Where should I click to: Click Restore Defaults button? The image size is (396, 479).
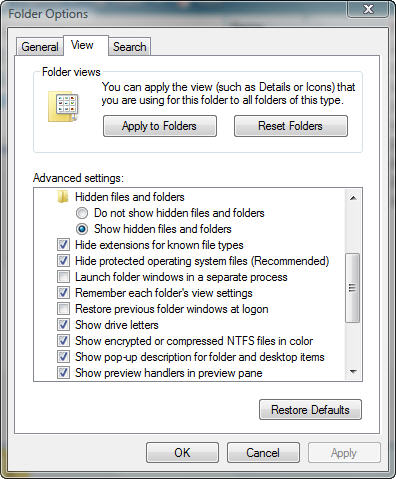click(x=310, y=410)
